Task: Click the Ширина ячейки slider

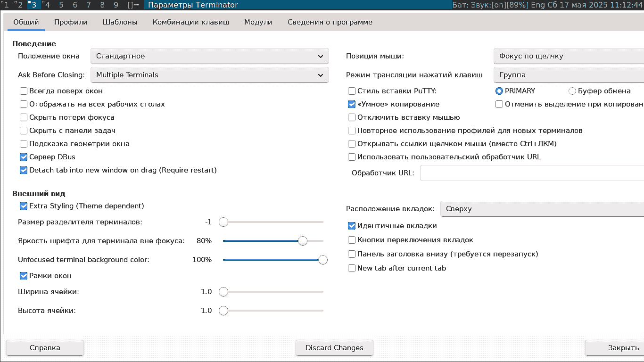Action: pos(273,292)
